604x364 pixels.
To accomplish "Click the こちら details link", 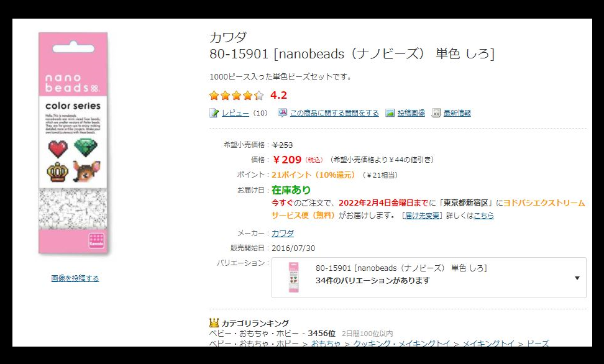I will pyautogui.click(x=483, y=216).
